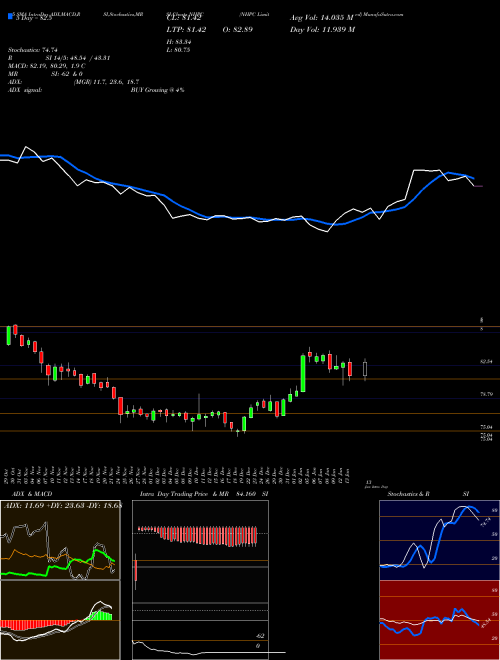The width and height of the screenshot is (500, 660).
Task: Click the Stochastics: 74.74 reading
Action: click(32, 50)
